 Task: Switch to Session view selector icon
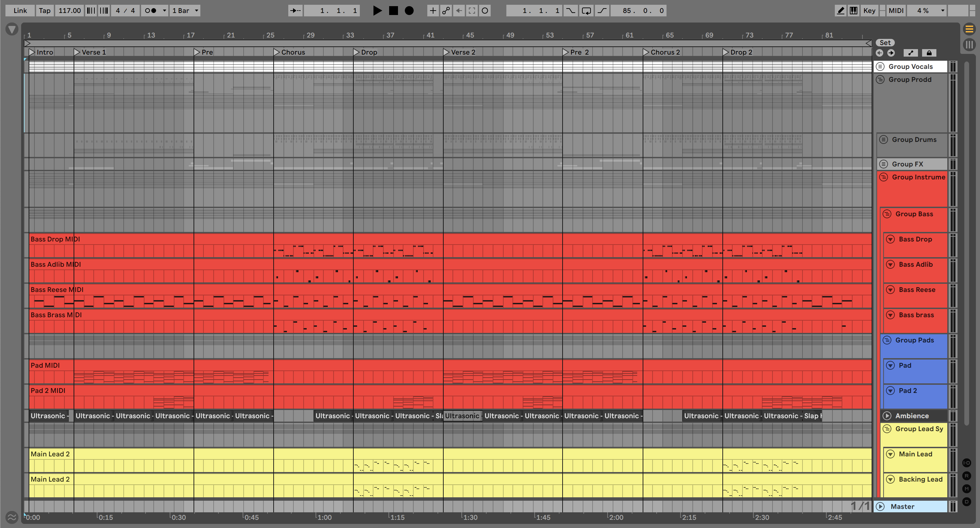969,45
